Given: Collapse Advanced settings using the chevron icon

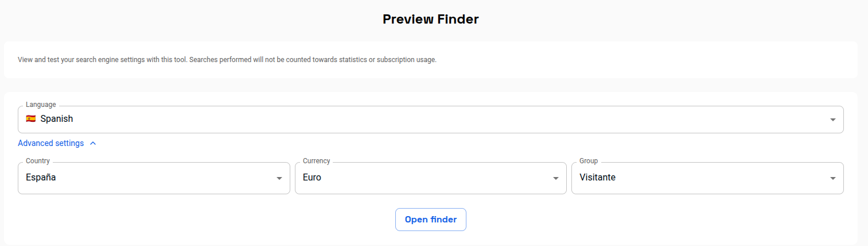Looking at the screenshot, I should pyautogui.click(x=93, y=143).
